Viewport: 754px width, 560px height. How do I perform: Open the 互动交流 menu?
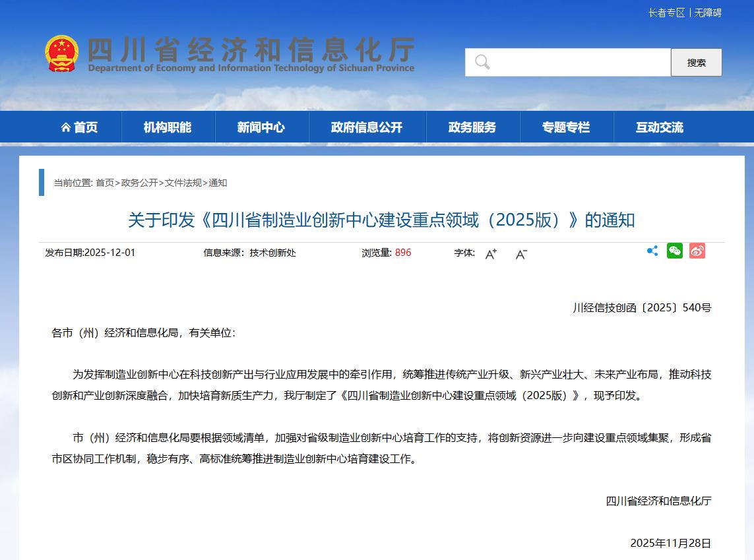click(x=660, y=127)
